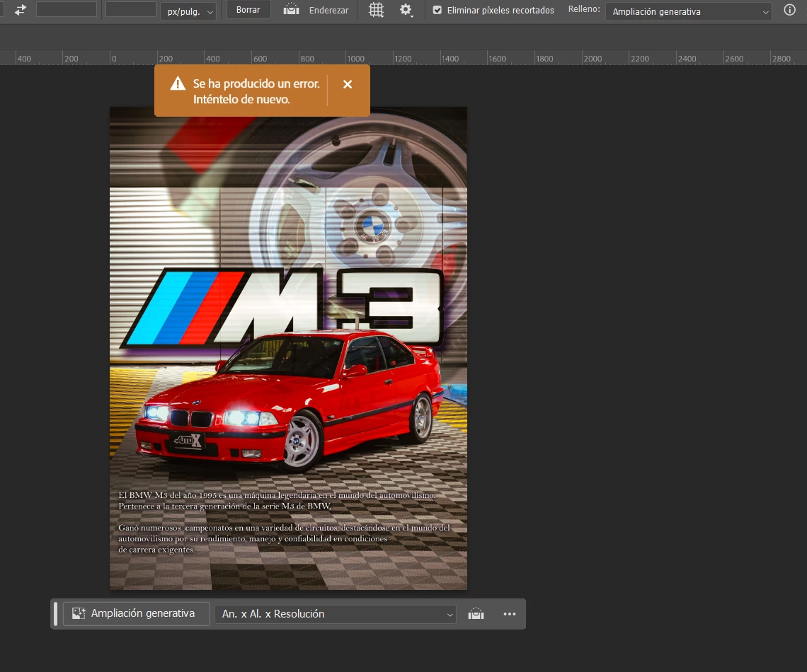807x672 pixels.
Task: Click the BMW M3 poster canvas image
Action: pos(288,348)
